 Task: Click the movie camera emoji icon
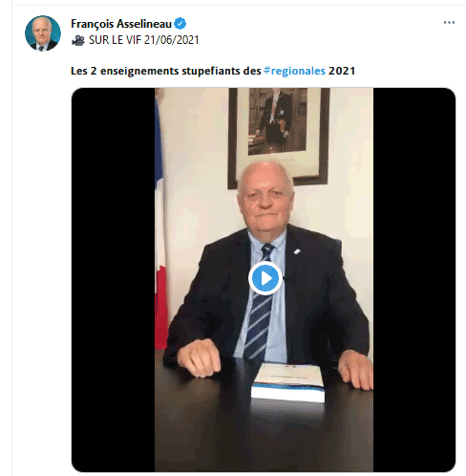tap(78, 40)
